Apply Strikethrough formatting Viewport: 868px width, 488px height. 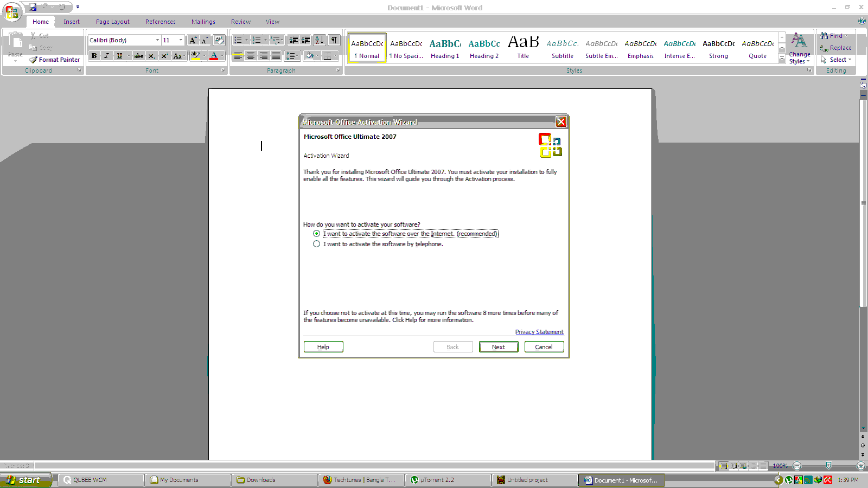tap(139, 56)
